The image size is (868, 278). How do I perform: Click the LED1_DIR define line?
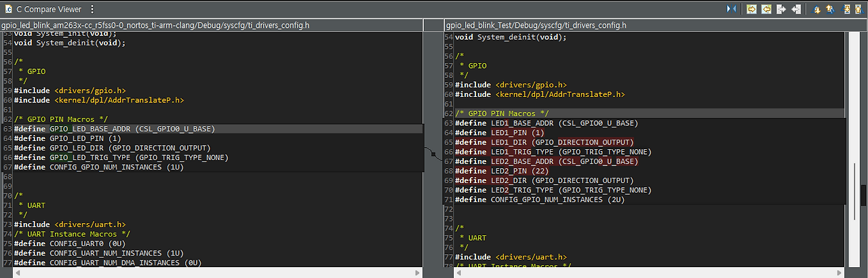[x=544, y=142]
